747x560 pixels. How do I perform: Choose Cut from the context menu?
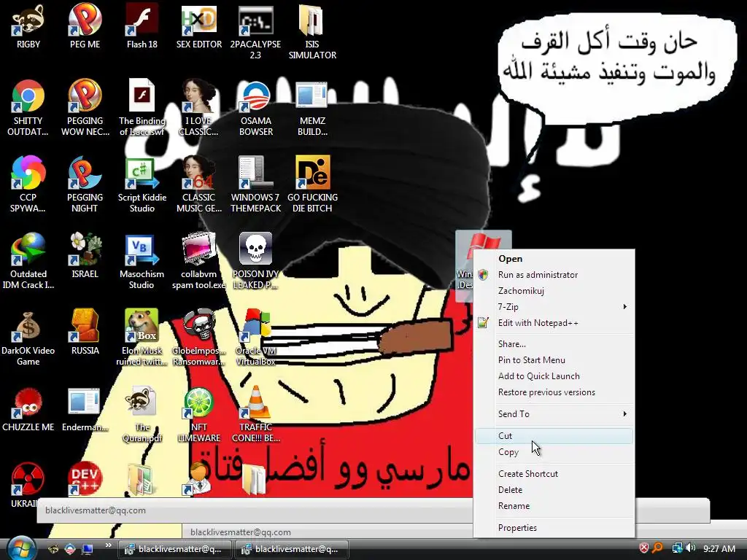pos(554,436)
